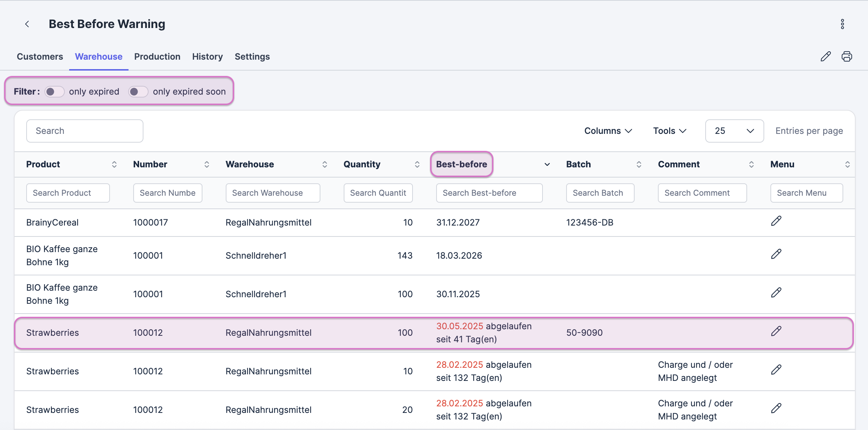Edit the BrainyCereal row with pencil icon
The image size is (868, 430).
click(x=776, y=221)
